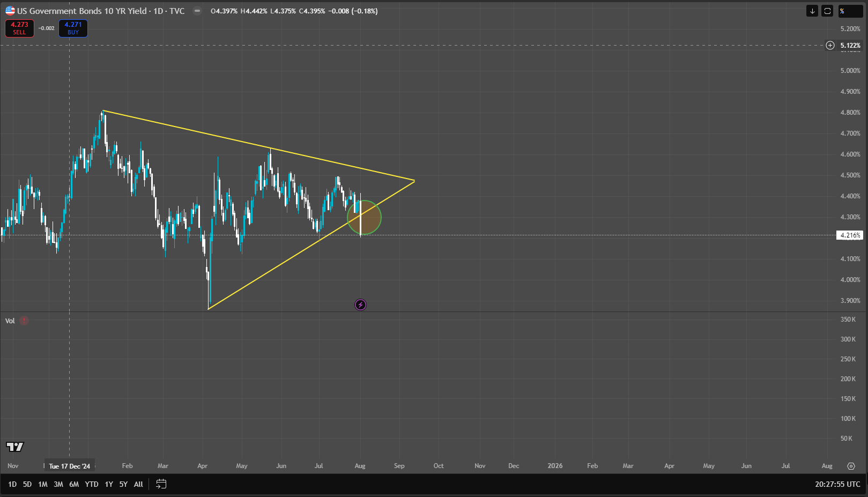Click the purple lightning bolt event marker

pyautogui.click(x=361, y=305)
